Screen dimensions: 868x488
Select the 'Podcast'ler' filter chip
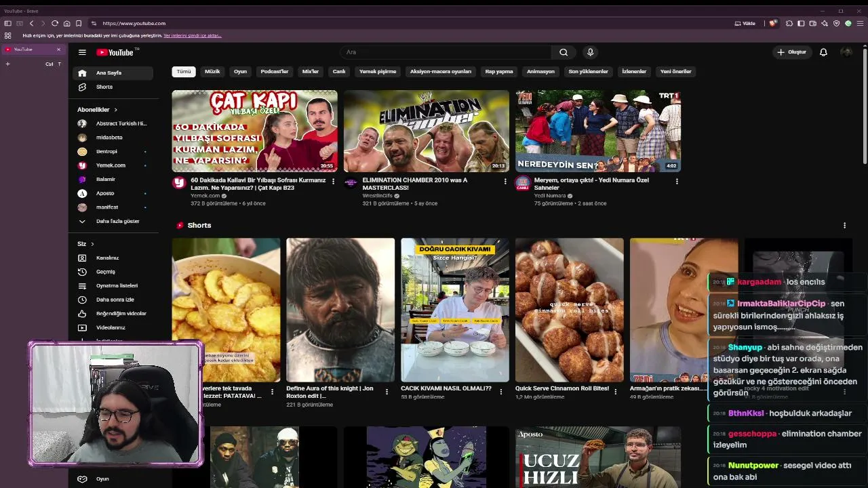275,71
